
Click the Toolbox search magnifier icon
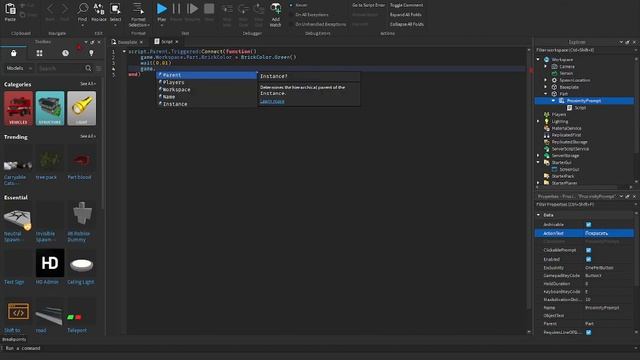click(x=88, y=68)
